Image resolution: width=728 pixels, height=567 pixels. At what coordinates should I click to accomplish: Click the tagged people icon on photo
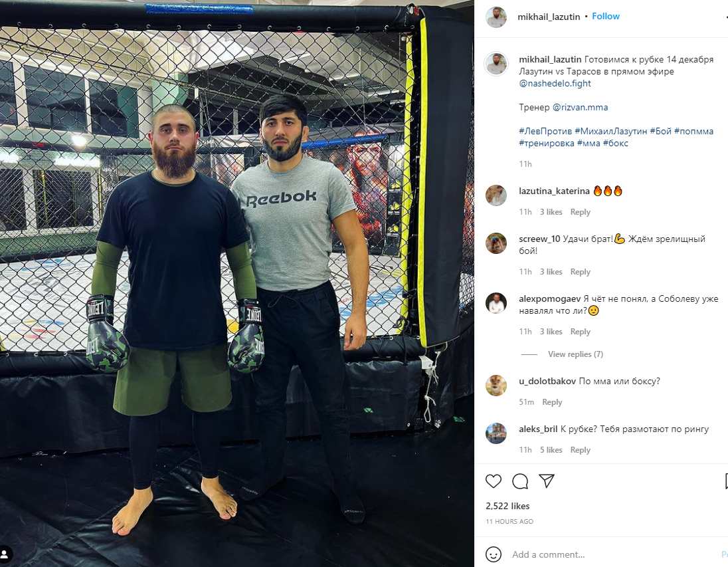pyautogui.click(x=5, y=554)
